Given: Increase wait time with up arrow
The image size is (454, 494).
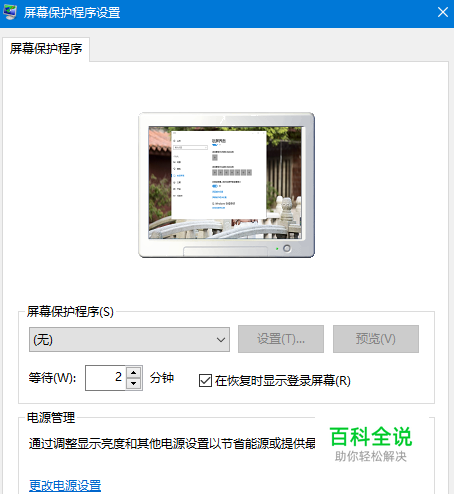Looking at the screenshot, I should (134, 372).
